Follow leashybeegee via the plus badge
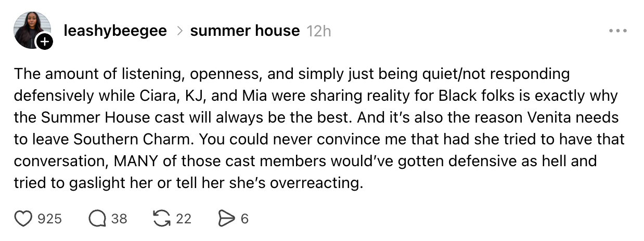The image size is (644, 241). [x=45, y=42]
